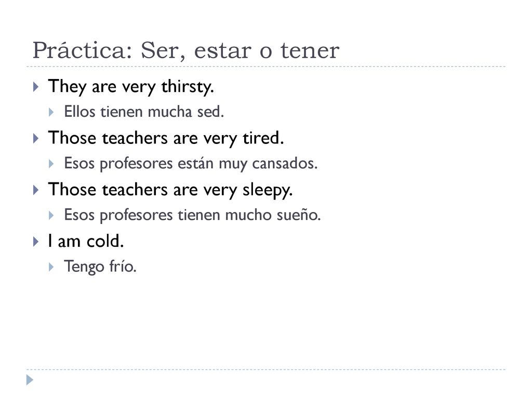Click the slide title 'Práctica: Ser, estar o tener'
This screenshot has width=532, height=399.
tap(185, 51)
